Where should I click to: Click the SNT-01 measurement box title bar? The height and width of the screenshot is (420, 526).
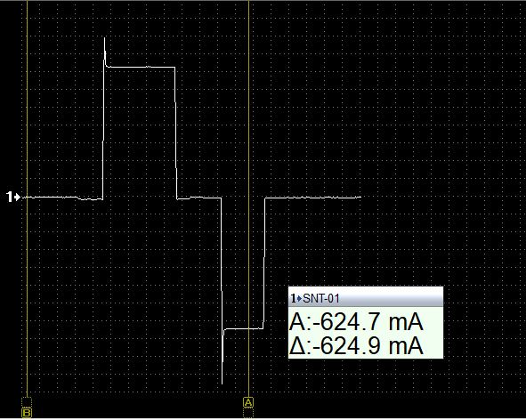[366, 297]
